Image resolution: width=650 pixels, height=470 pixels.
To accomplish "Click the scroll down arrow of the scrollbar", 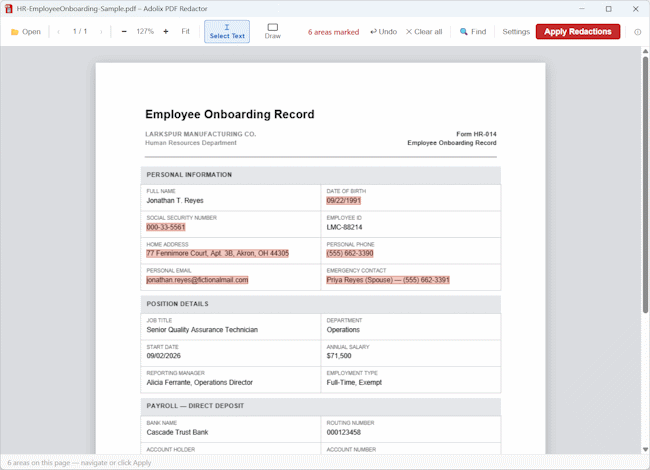I will [x=645, y=449].
